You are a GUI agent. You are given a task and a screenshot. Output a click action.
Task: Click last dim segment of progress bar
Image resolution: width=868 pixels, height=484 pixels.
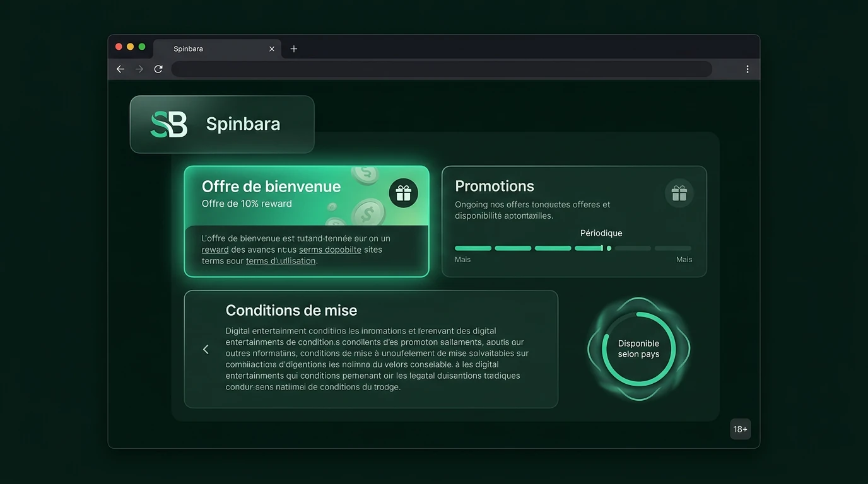coord(673,248)
